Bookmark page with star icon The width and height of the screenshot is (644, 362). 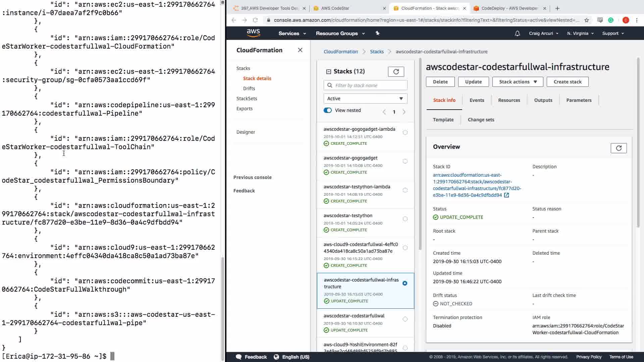(x=587, y=20)
